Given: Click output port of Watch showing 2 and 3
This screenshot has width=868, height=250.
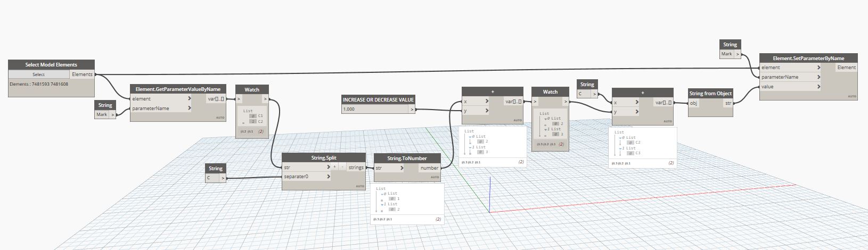Looking at the screenshot, I should 564,101.
